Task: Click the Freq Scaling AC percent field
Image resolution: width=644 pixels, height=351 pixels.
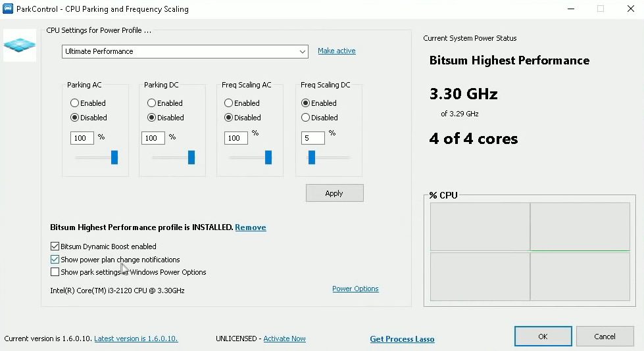Action: [236, 138]
